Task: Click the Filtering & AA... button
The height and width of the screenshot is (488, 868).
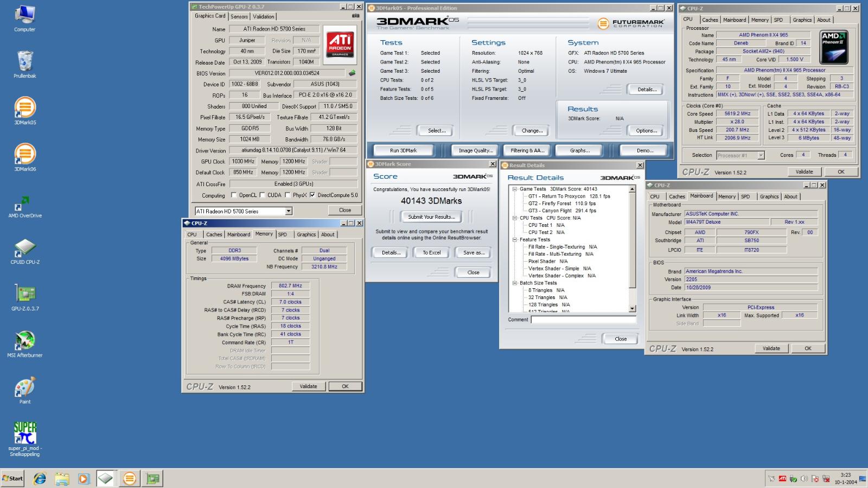Action: pos(527,150)
